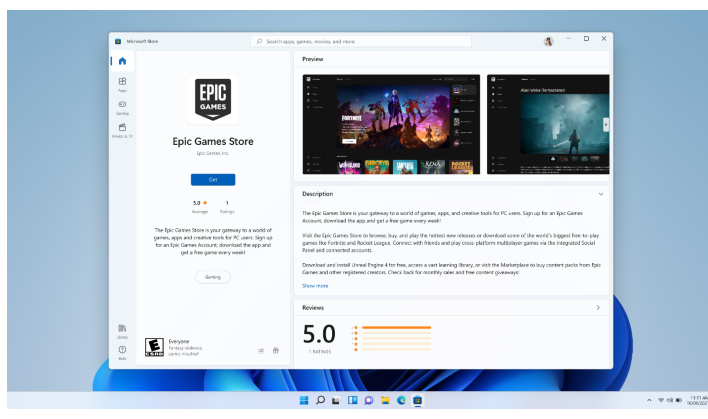Click the Gaming category tag
The image size is (708, 419).
click(213, 277)
